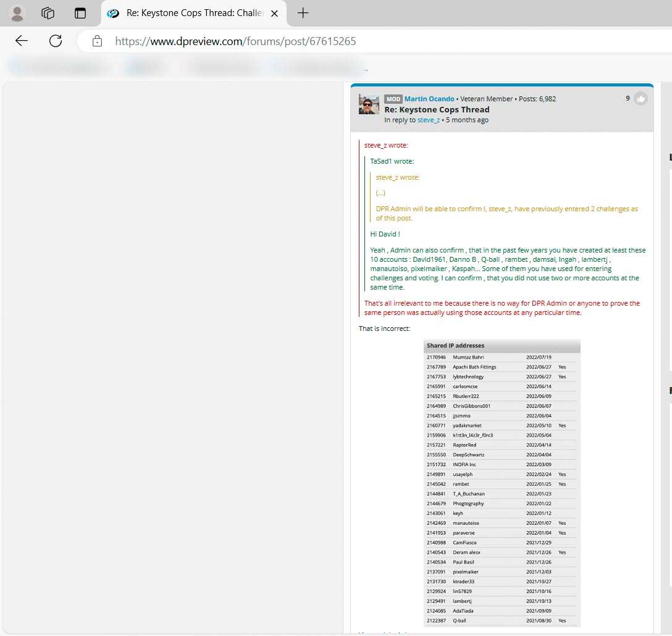Click the like count number 9
This screenshot has width=672, height=636.
pos(628,98)
